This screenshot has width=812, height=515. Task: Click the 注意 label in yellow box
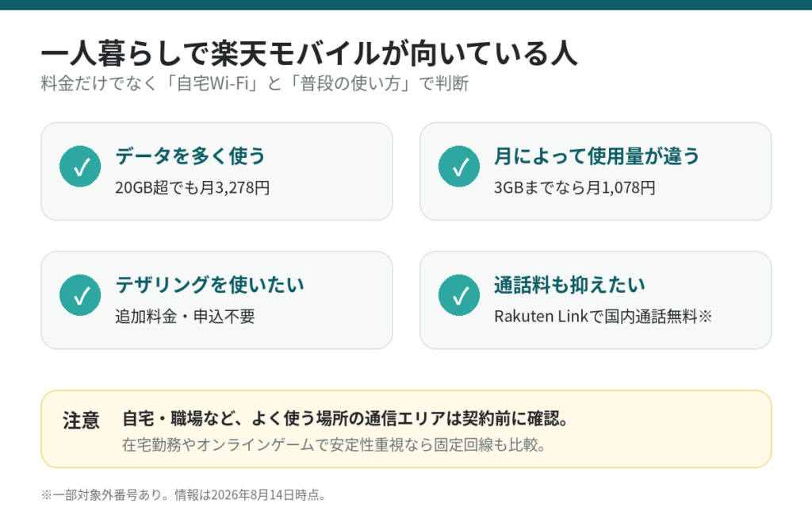[x=81, y=421]
